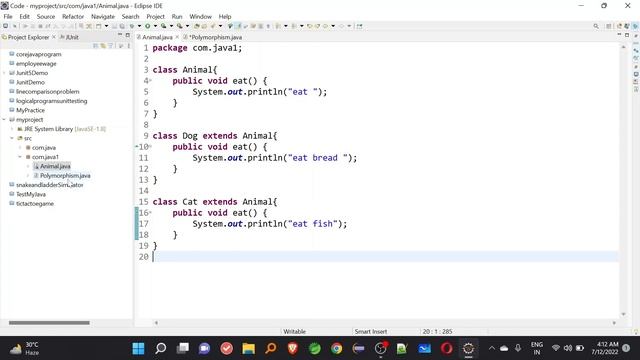Switch to the JUnit view tab

click(x=69, y=37)
